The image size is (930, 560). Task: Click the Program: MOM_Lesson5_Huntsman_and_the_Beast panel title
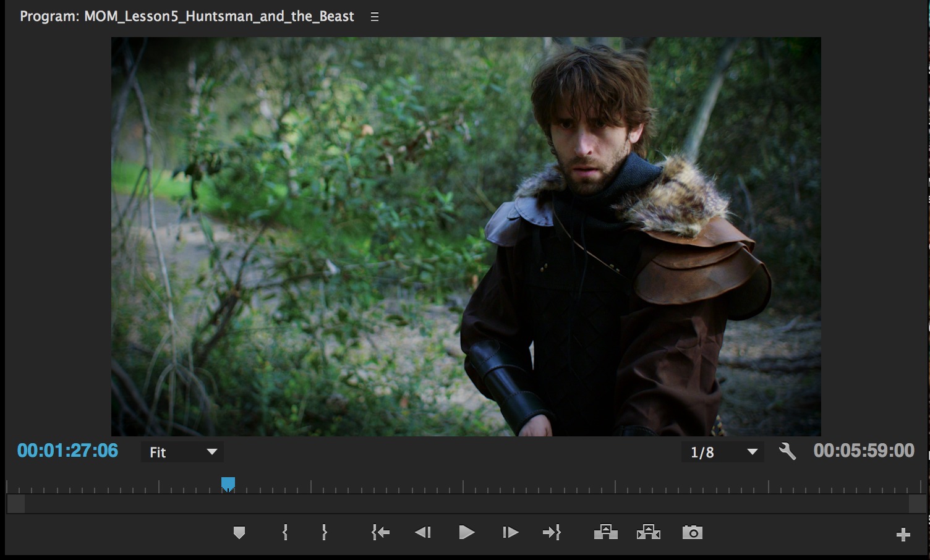pos(187,17)
